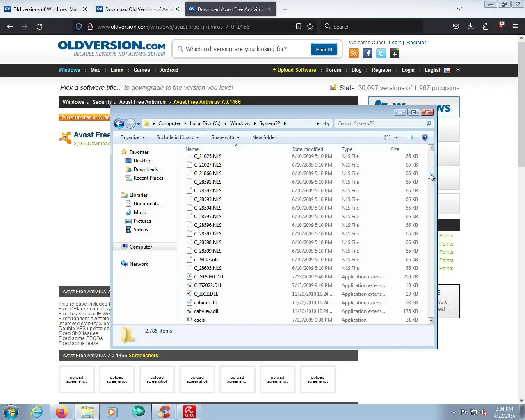
Task: Expand the Oldversion nav bar chevron
Action: pyautogui.click(x=458, y=70)
